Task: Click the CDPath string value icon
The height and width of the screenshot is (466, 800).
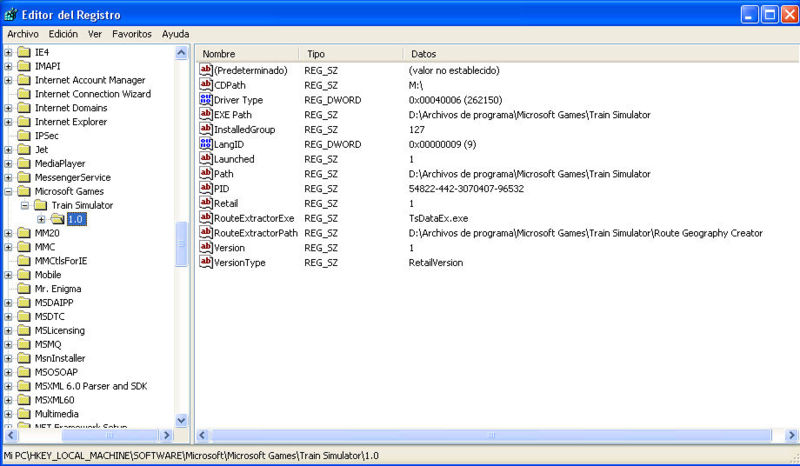Action: [x=207, y=85]
